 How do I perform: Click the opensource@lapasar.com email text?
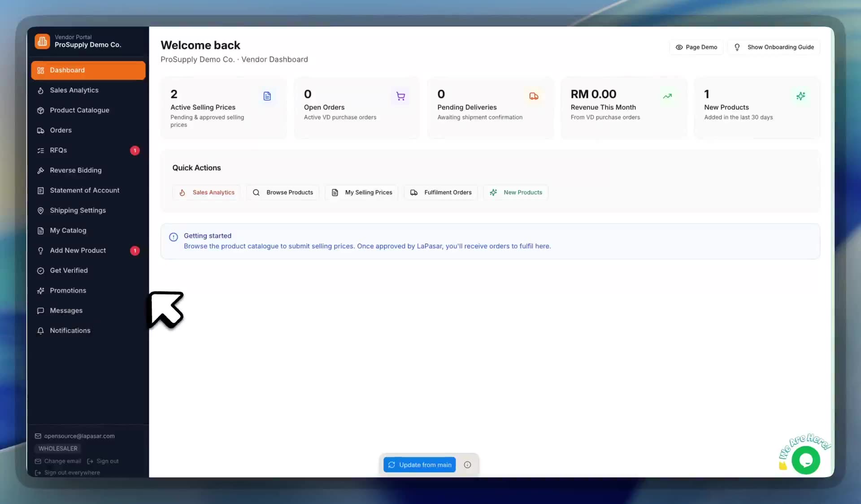[x=79, y=436]
